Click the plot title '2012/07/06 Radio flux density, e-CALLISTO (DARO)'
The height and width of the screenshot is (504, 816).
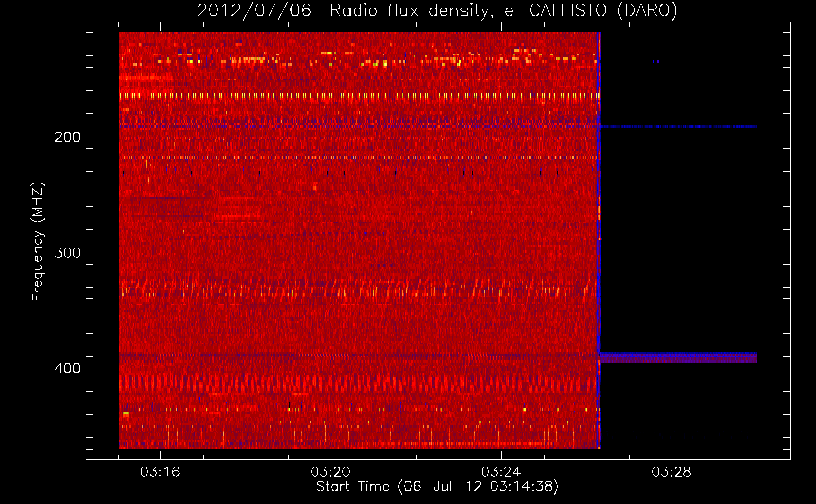click(437, 10)
